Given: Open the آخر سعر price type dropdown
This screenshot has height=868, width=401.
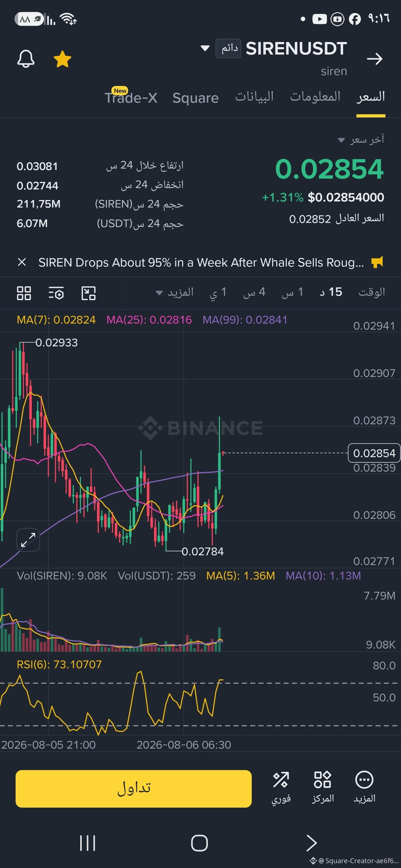Looking at the screenshot, I should click(x=361, y=139).
